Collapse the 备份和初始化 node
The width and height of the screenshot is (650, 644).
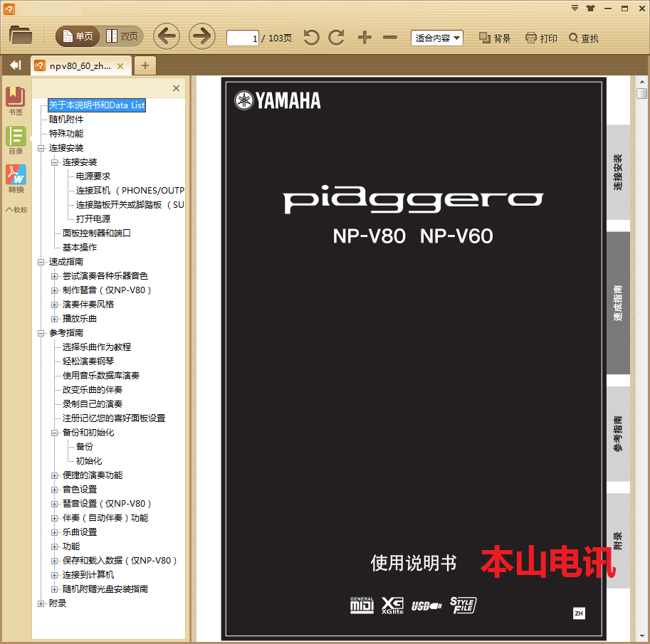point(54,433)
